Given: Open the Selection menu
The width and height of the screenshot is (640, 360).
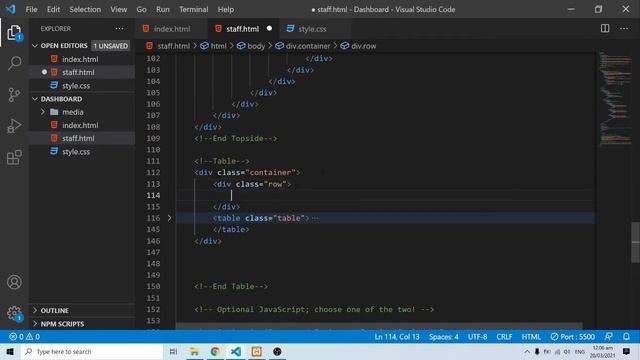Looking at the screenshot, I should tap(85, 9).
